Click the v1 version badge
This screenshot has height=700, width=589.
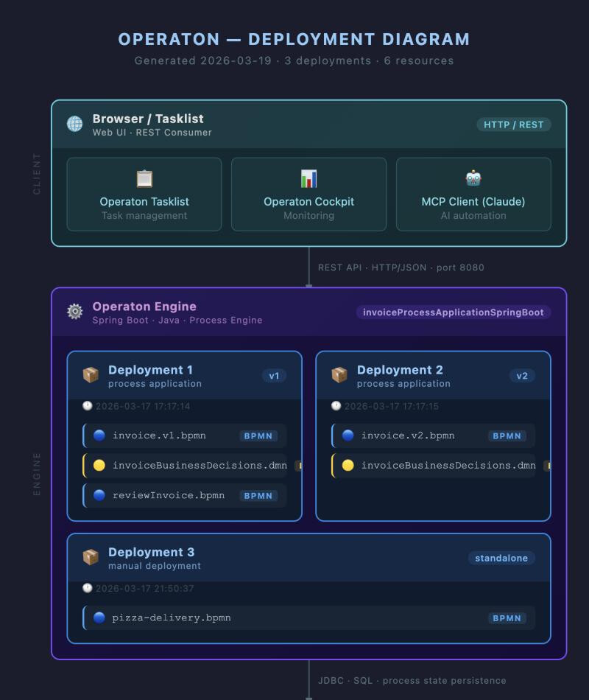274,376
